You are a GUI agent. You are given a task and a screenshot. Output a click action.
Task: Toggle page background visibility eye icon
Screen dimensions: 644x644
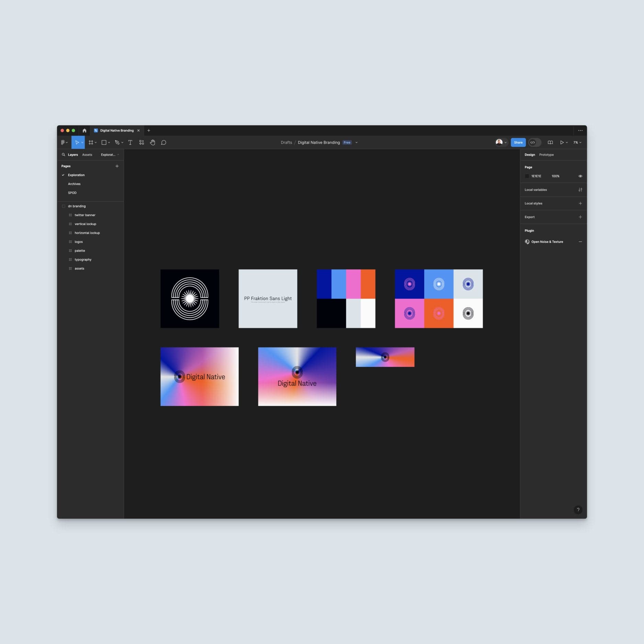click(580, 176)
